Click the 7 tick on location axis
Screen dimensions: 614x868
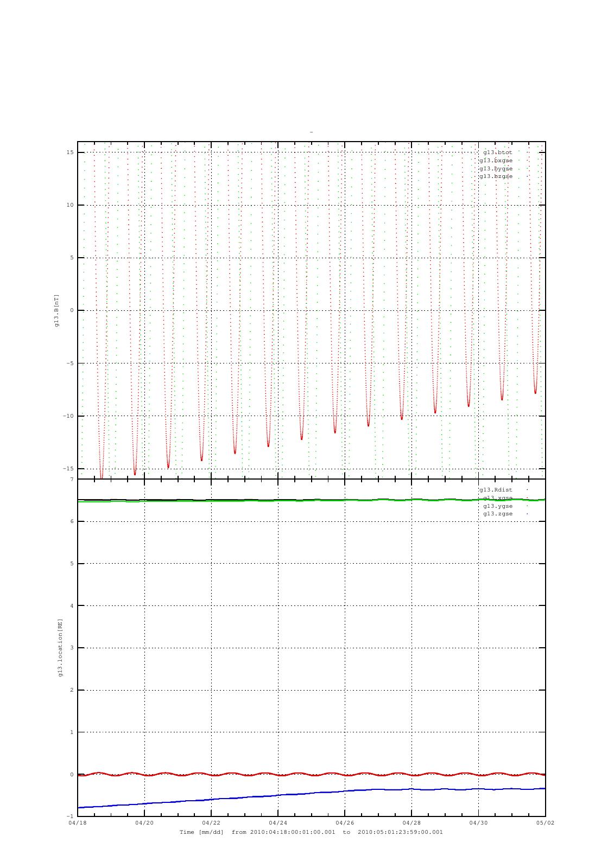coord(71,480)
